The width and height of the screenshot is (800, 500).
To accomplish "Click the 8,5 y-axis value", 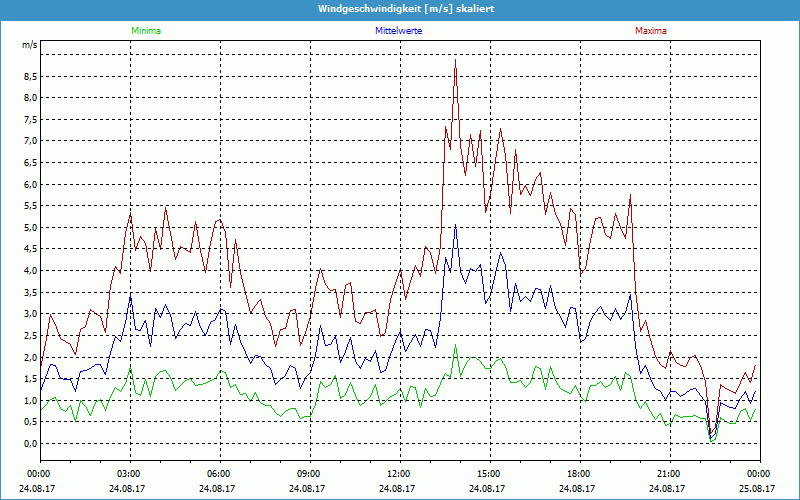I will click(31, 77).
